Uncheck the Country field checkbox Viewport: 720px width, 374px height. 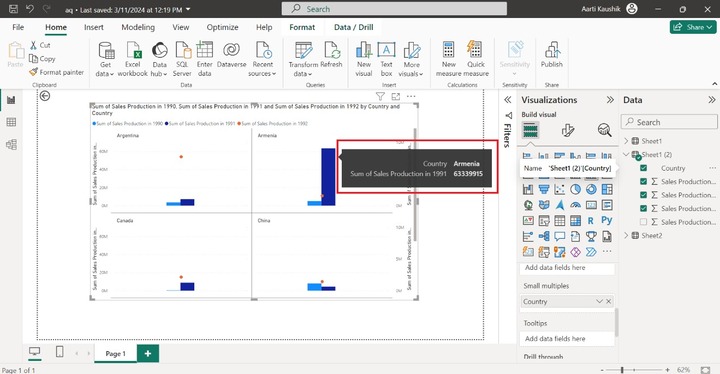coord(643,168)
